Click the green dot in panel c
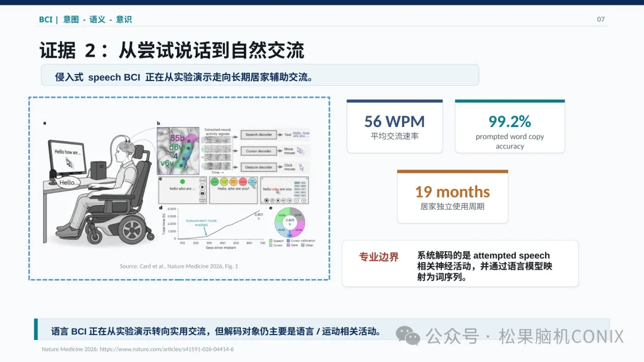The width and height of the screenshot is (644, 362). (182, 182)
